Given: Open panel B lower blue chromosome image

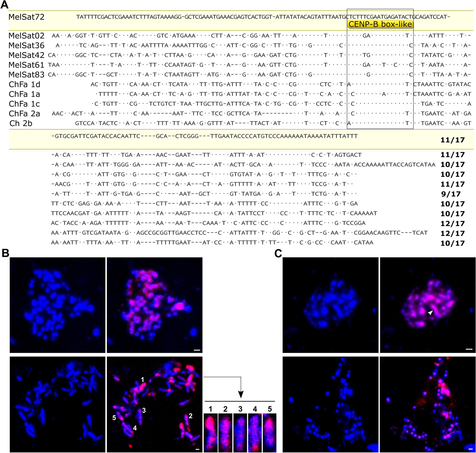Looking at the screenshot, I should (x=58, y=404).
